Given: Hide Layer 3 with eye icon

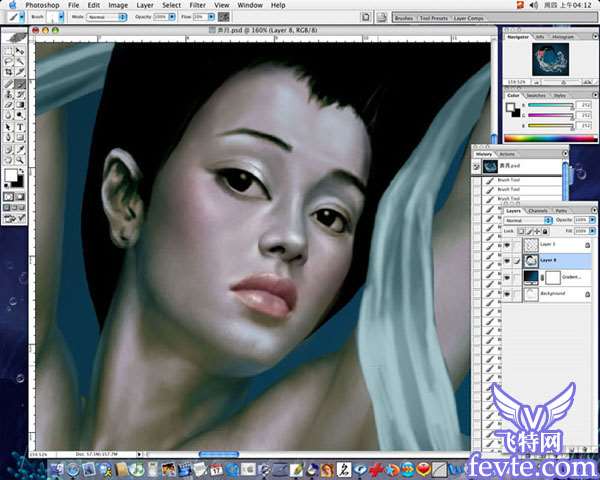Looking at the screenshot, I should coord(507,245).
